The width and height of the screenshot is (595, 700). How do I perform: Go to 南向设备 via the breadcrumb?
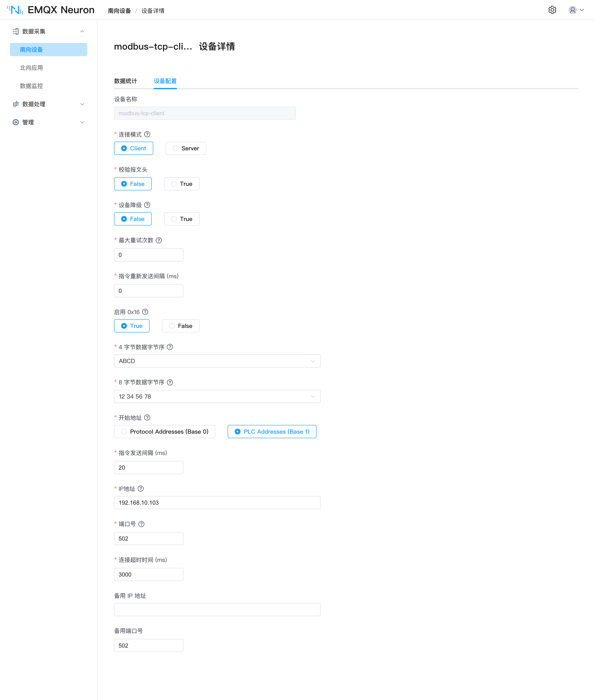119,11
